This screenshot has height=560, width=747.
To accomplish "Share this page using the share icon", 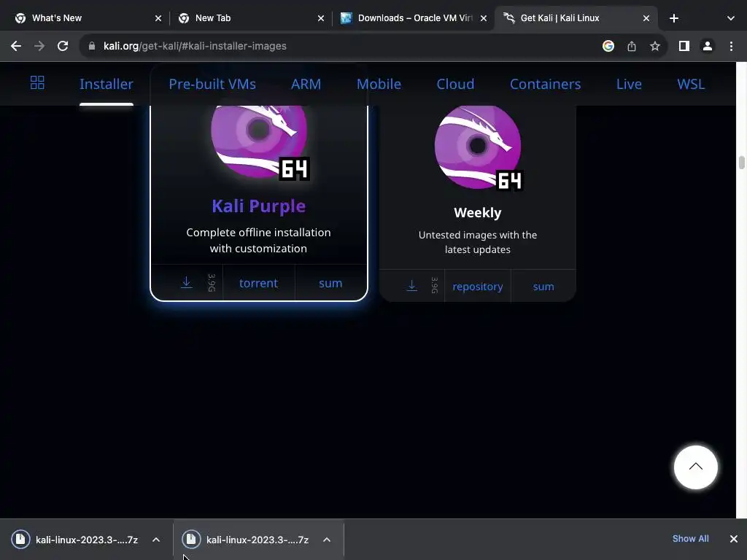I will [x=631, y=46].
